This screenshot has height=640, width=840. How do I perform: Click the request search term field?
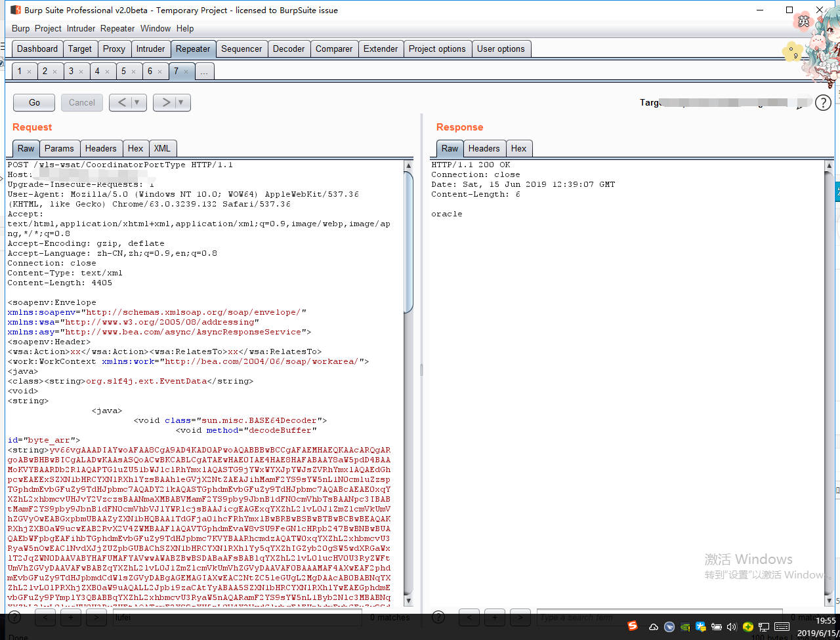(x=236, y=617)
